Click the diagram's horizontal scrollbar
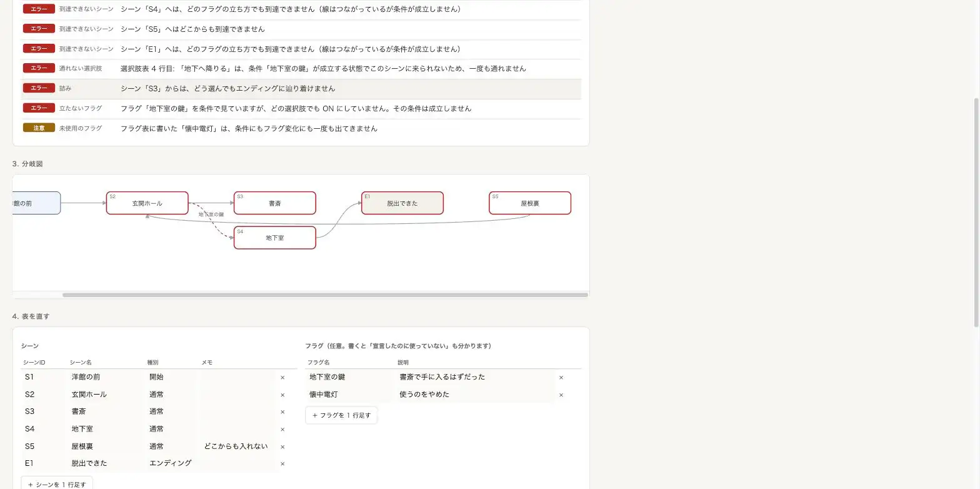 coord(325,295)
